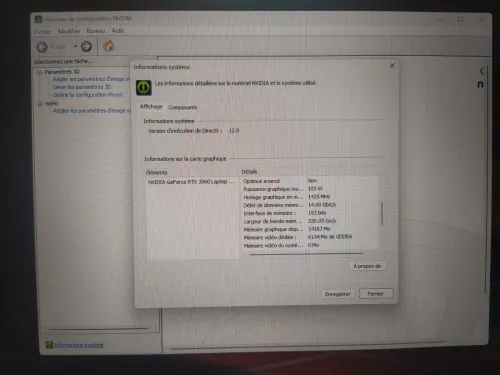Open the back-history dropdown arrow
The height and width of the screenshot is (375, 500).
[75, 46]
